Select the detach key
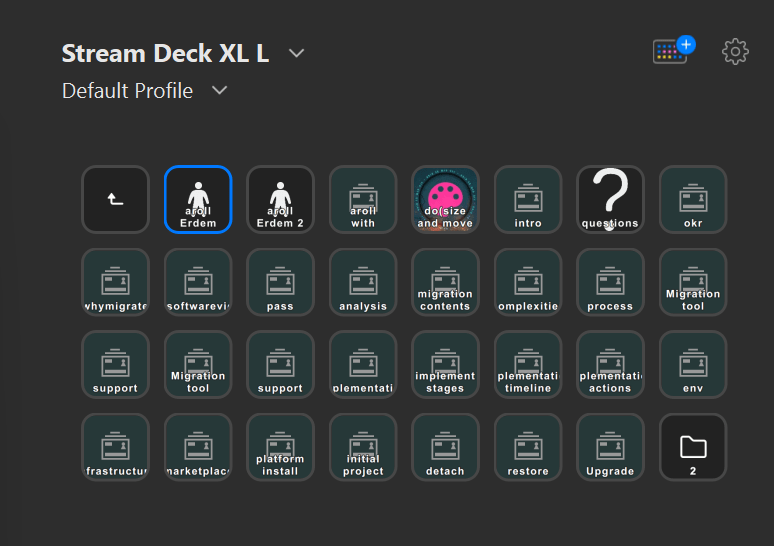 pos(445,447)
